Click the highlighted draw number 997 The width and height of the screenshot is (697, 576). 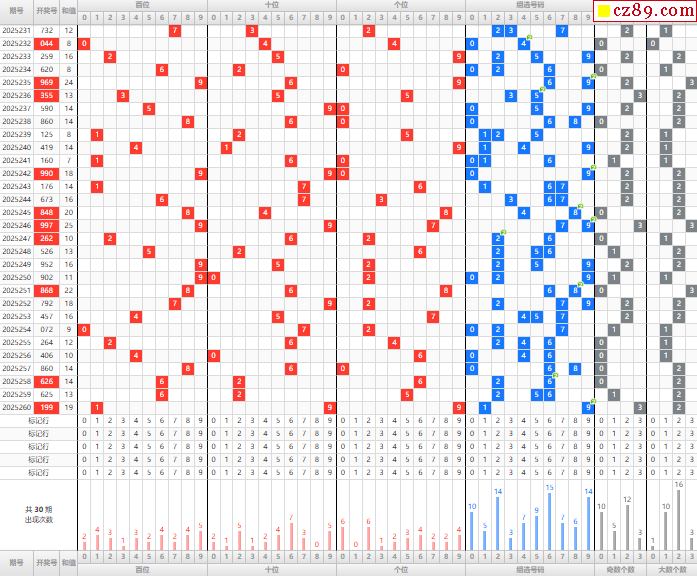(46, 225)
